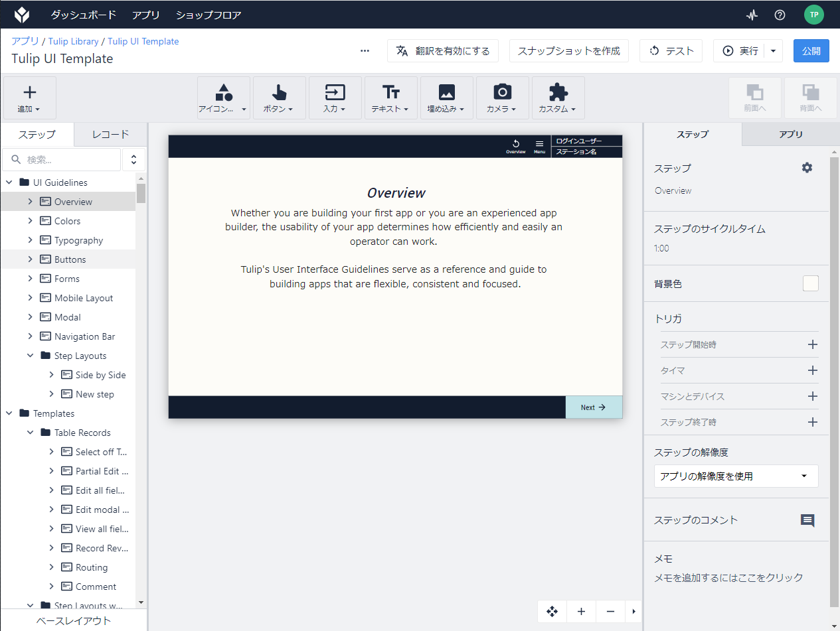Click the ベースレイアウト button
The image size is (840, 631).
(x=74, y=621)
